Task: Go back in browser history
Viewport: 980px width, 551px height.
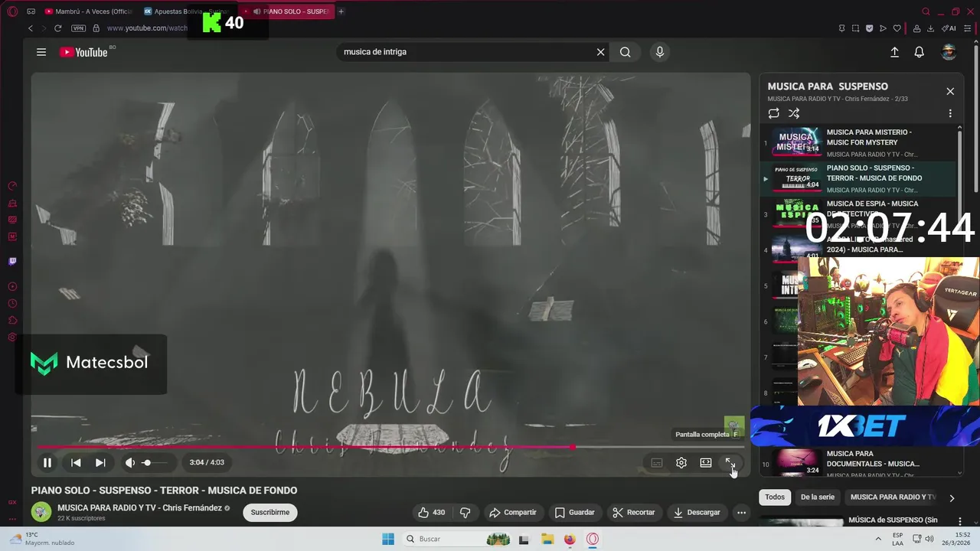Action: click(x=31, y=28)
